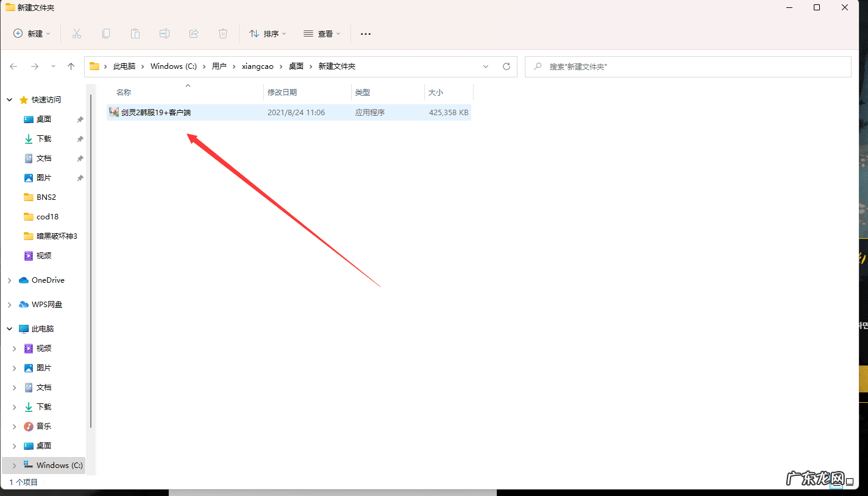The height and width of the screenshot is (496, 868).
Task: Click inside the search box
Action: coord(688,66)
